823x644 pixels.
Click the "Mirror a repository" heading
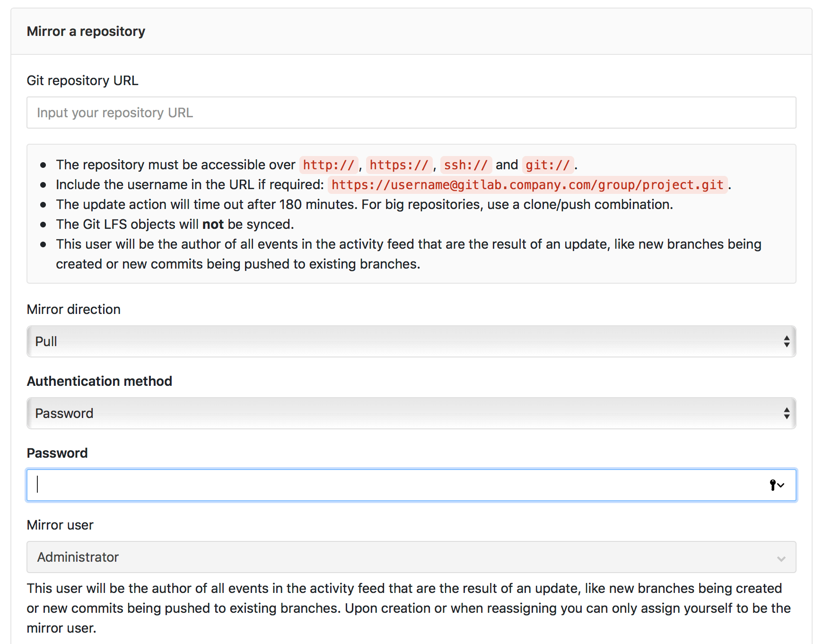point(86,31)
